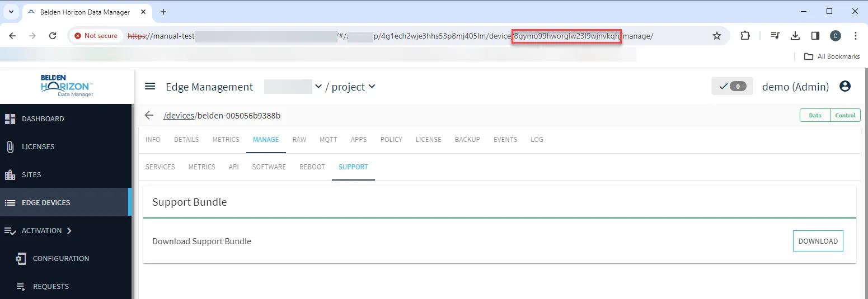Go forward in browser history

coord(32,36)
